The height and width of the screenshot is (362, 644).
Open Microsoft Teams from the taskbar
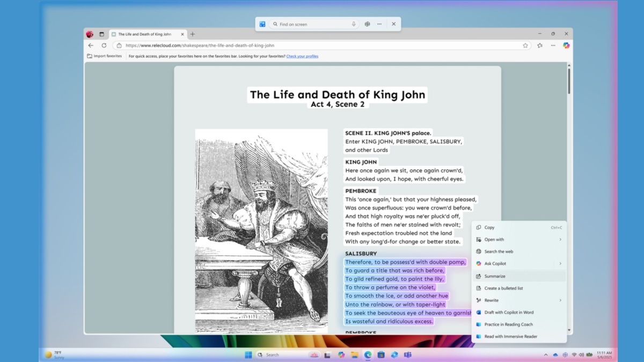(x=407, y=354)
